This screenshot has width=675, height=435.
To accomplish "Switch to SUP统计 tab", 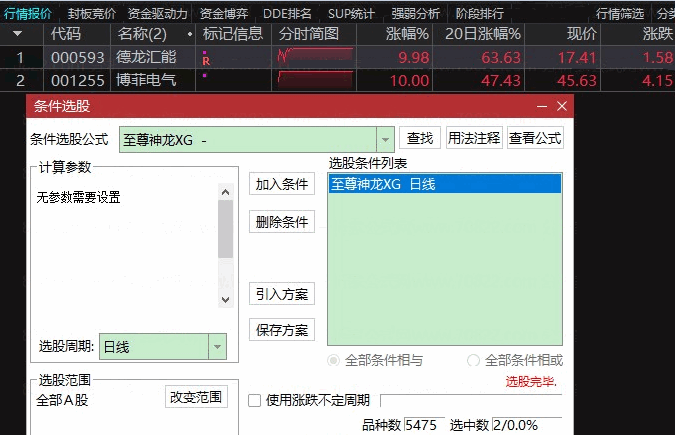I will 351,14.
